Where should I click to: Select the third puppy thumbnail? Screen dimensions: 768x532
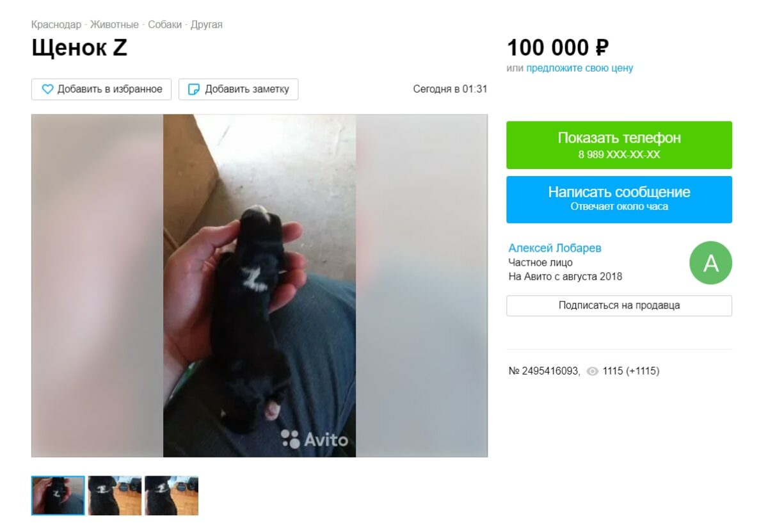pos(172,496)
